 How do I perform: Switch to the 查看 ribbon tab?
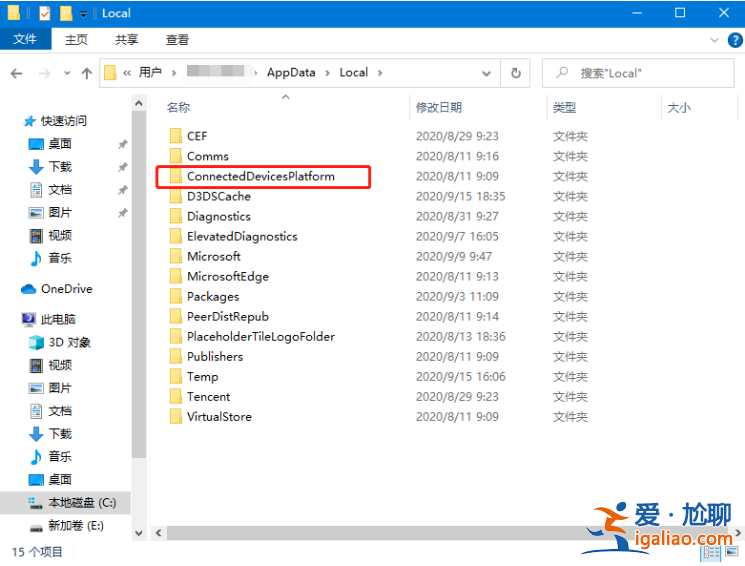tap(177, 40)
